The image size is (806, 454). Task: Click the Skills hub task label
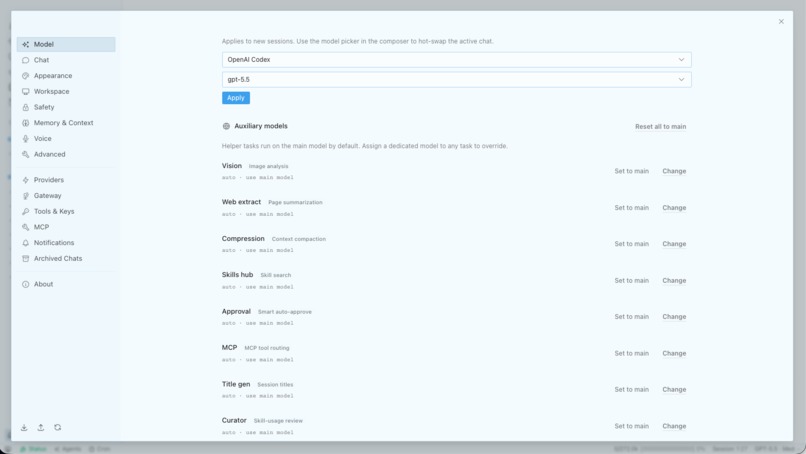[x=237, y=275]
